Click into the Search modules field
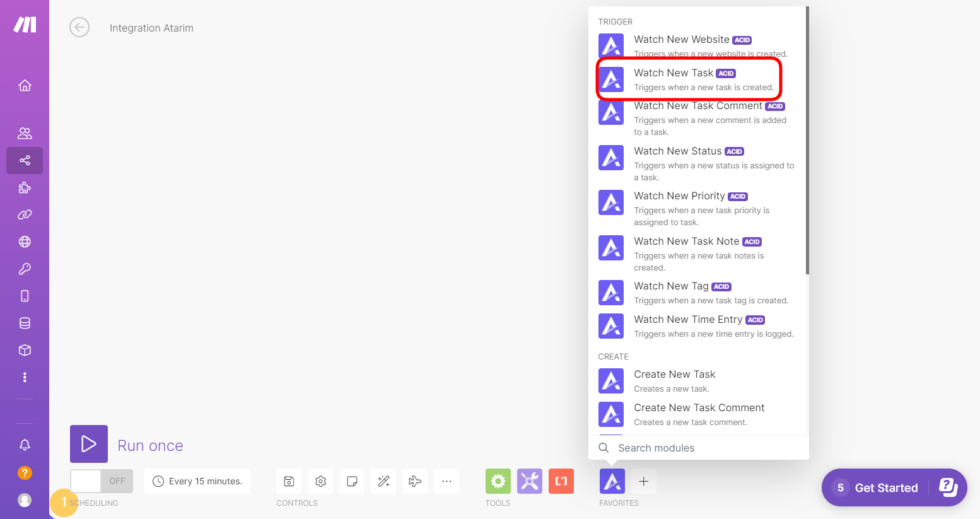This screenshot has height=519, width=980. point(699,448)
